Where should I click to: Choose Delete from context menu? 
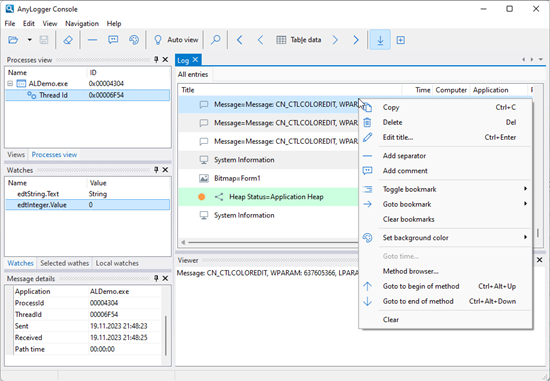click(x=445, y=122)
